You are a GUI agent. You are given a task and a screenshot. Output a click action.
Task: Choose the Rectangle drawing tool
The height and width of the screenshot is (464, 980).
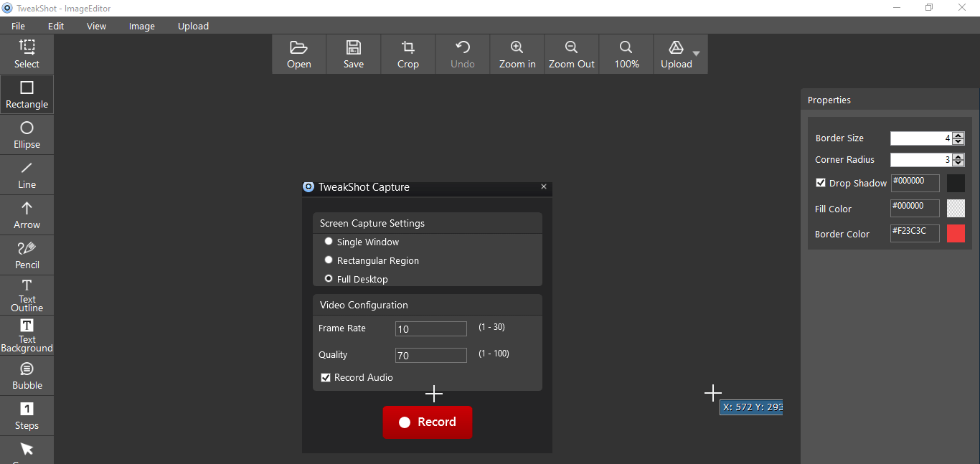(27, 95)
